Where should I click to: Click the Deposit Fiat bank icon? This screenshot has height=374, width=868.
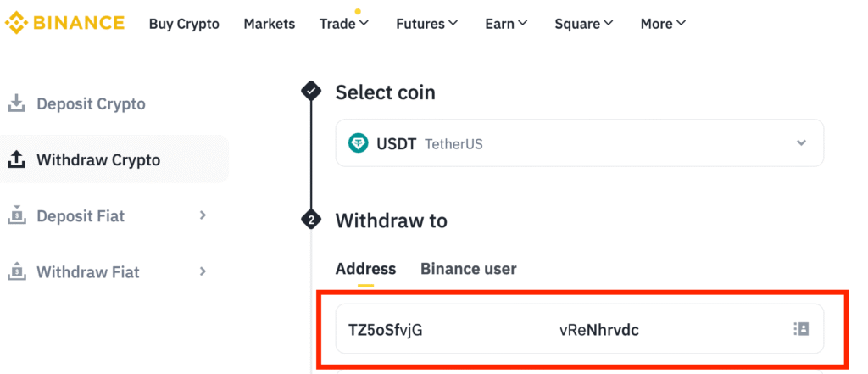[16, 216]
